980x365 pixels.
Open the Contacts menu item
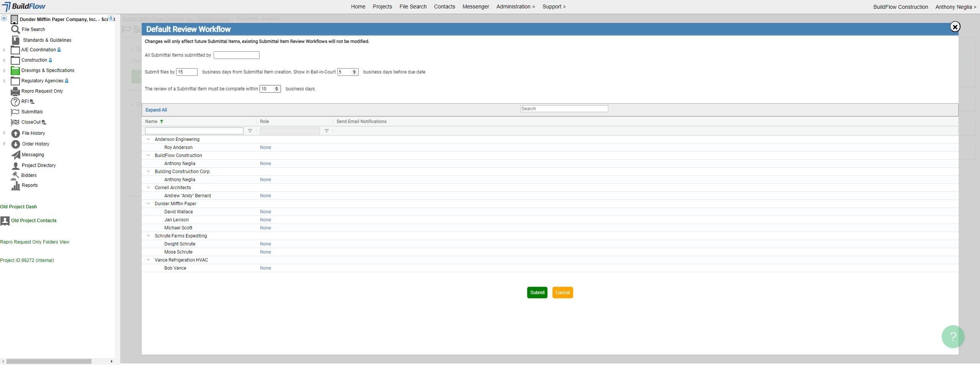(444, 7)
